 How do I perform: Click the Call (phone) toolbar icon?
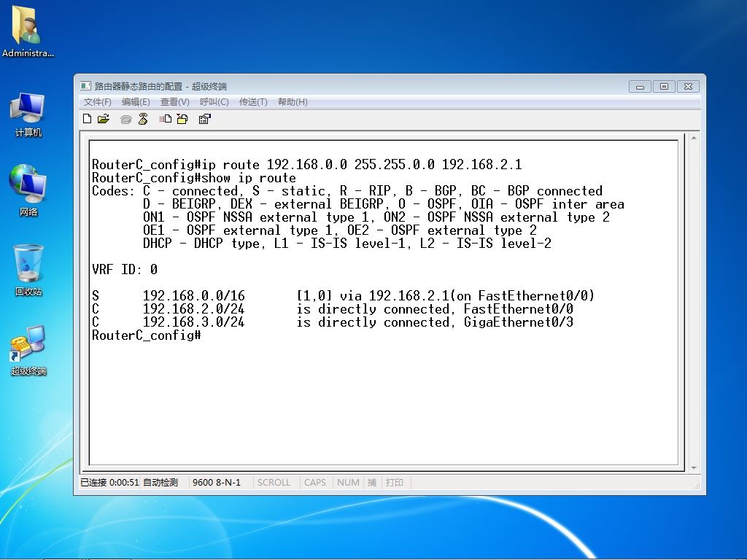click(125, 120)
